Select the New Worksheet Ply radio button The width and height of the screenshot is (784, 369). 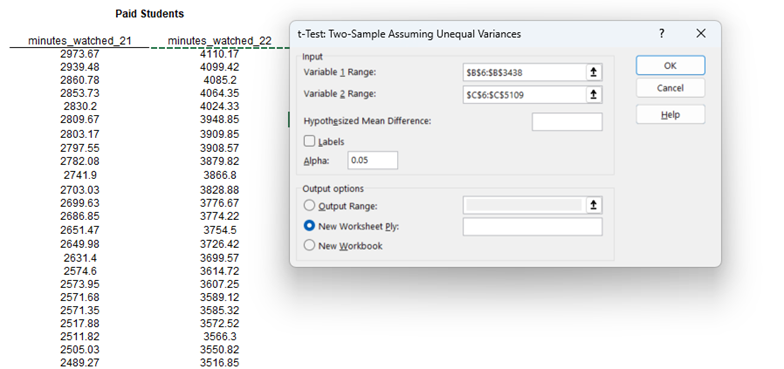point(310,226)
